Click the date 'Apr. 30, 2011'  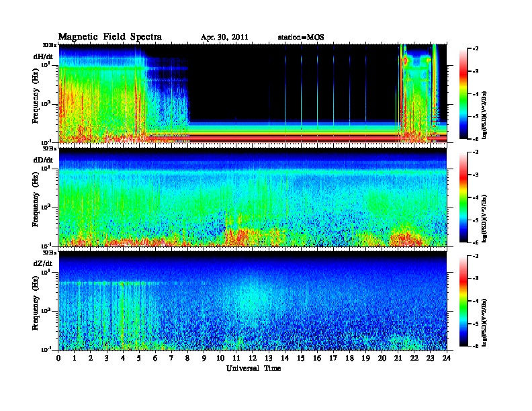tap(224, 38)
